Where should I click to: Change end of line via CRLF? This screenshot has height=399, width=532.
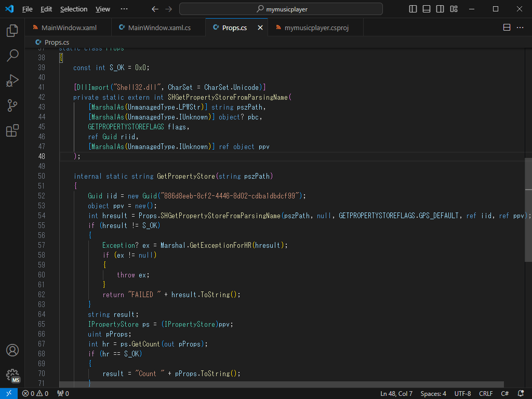pyautogui.click(x=486, y=394)
